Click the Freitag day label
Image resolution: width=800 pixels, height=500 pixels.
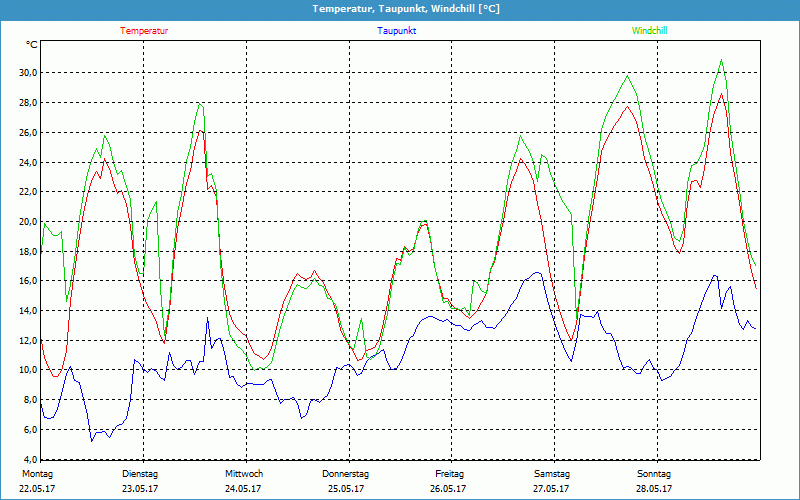449,474
